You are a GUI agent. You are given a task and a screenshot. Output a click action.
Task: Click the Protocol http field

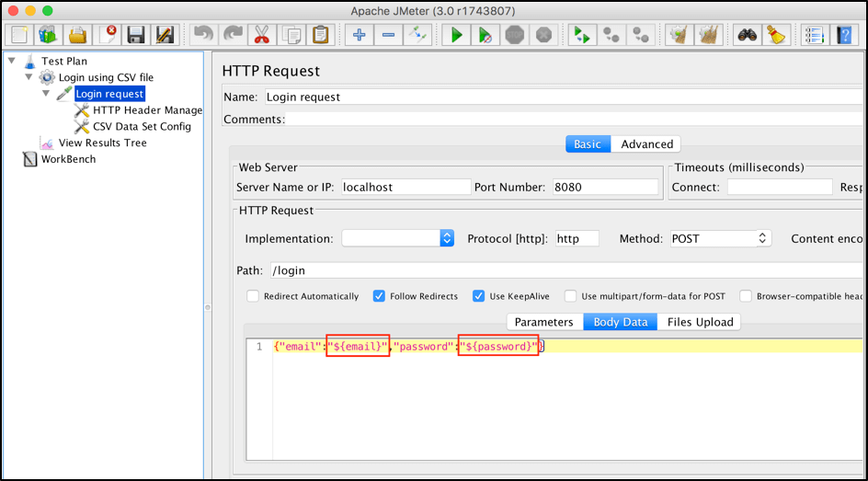point(577,238)
